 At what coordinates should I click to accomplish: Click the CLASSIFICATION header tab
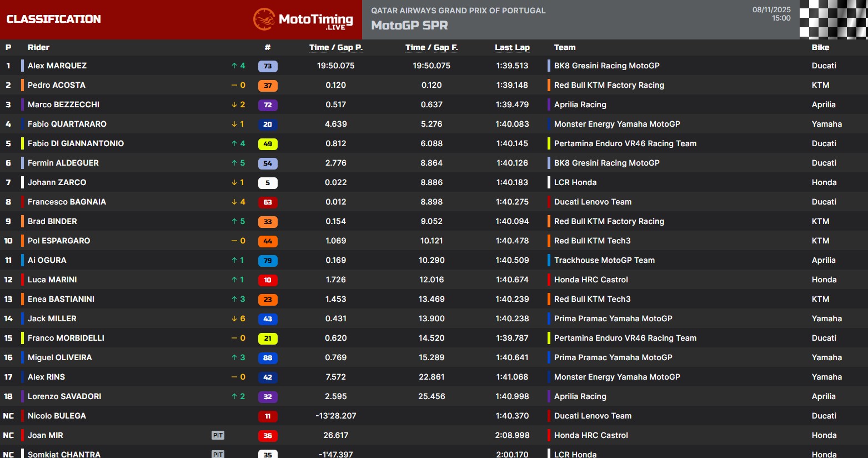coord(53,19)
